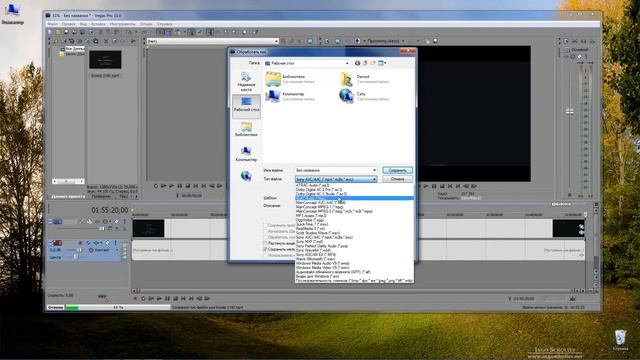The height and width of the screenshot is (360, 640).
Task: Select Библиотеки in the dialog places bar
Action: [246, 129]
